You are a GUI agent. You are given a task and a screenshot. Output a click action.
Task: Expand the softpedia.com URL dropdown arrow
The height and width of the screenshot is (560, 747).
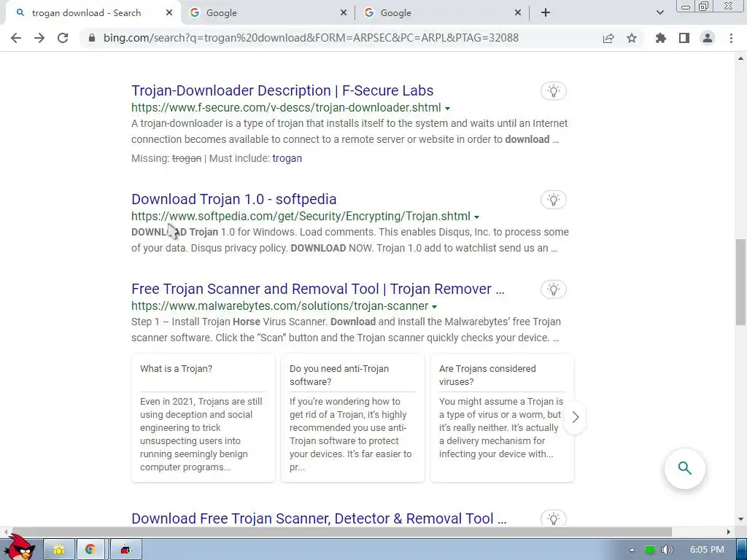click(x=476, y=217)
